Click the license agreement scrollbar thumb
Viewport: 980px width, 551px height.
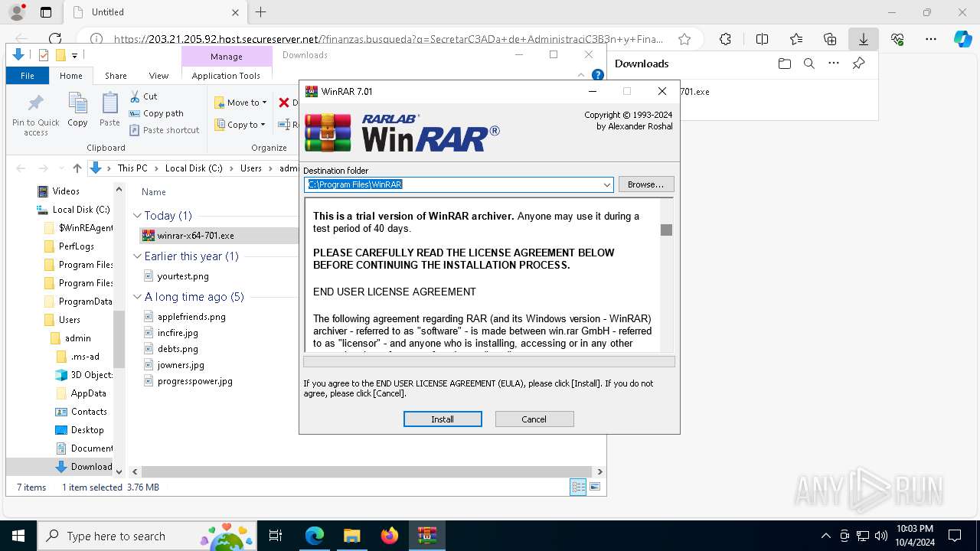point(666,230)
